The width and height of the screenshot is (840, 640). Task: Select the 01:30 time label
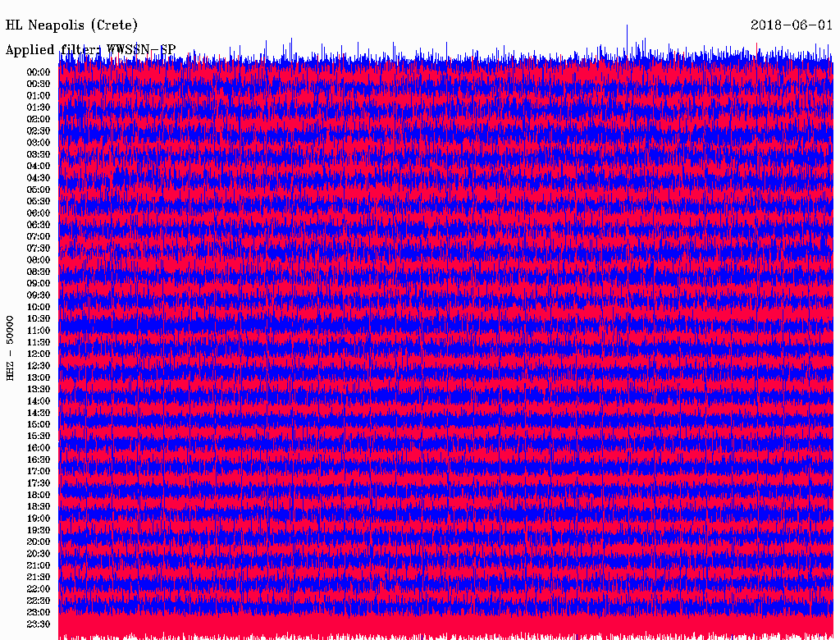tap(39, 107)
